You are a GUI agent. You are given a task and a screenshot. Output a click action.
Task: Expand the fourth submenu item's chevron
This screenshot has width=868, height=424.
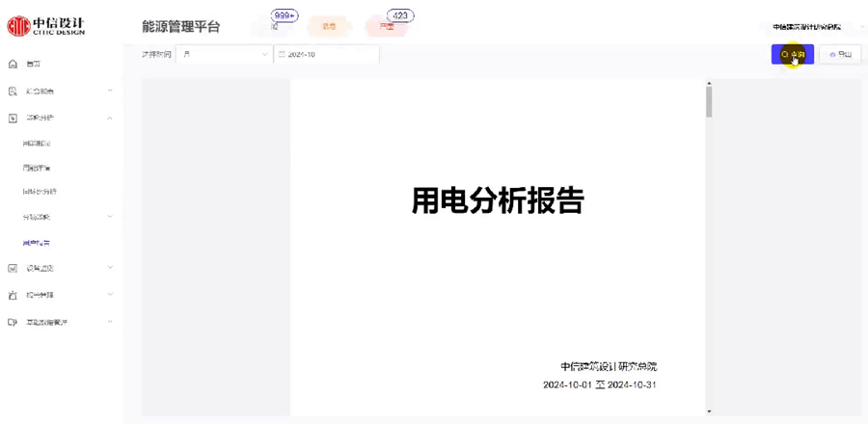point(110,217)
